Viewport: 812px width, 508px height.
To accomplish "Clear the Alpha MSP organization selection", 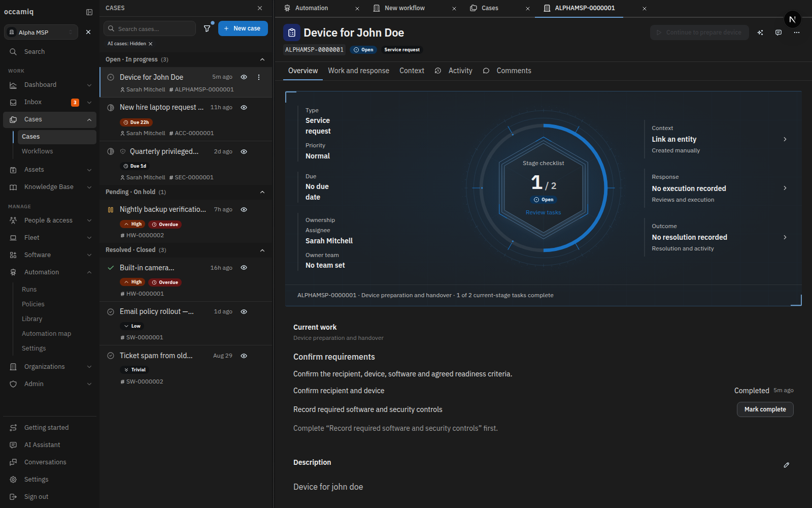I will [88, 32].
